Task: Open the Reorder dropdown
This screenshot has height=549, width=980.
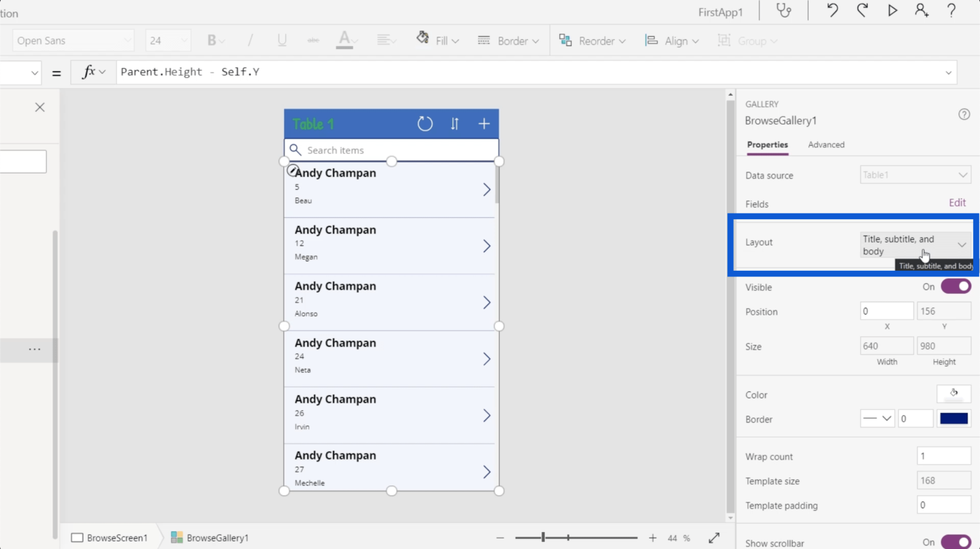Action: coord(593,40)
